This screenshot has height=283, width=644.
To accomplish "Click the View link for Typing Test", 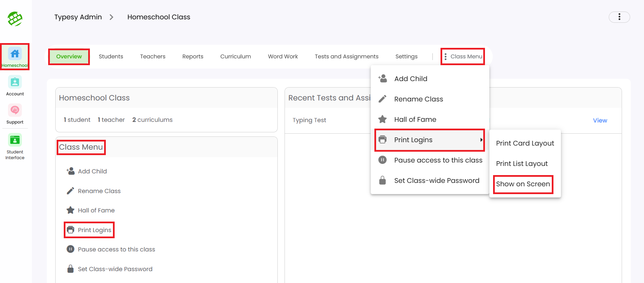I will click(x=600, y=120).
